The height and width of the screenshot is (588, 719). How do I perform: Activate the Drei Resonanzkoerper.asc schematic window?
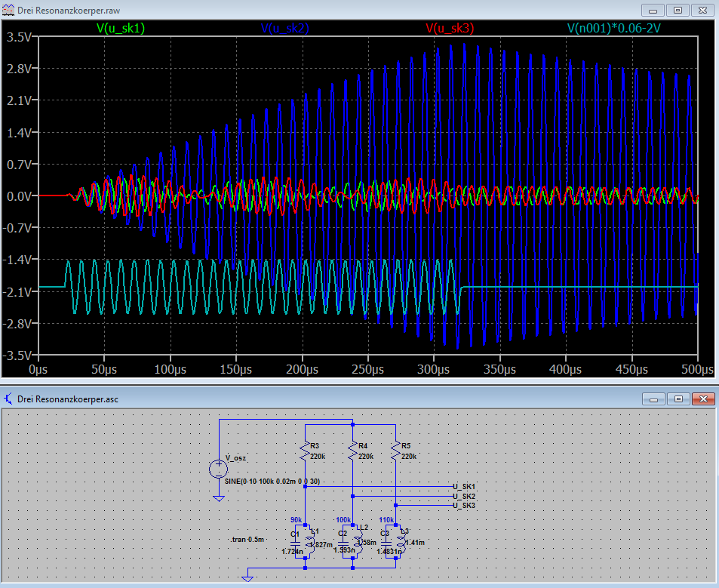[302, 399]
